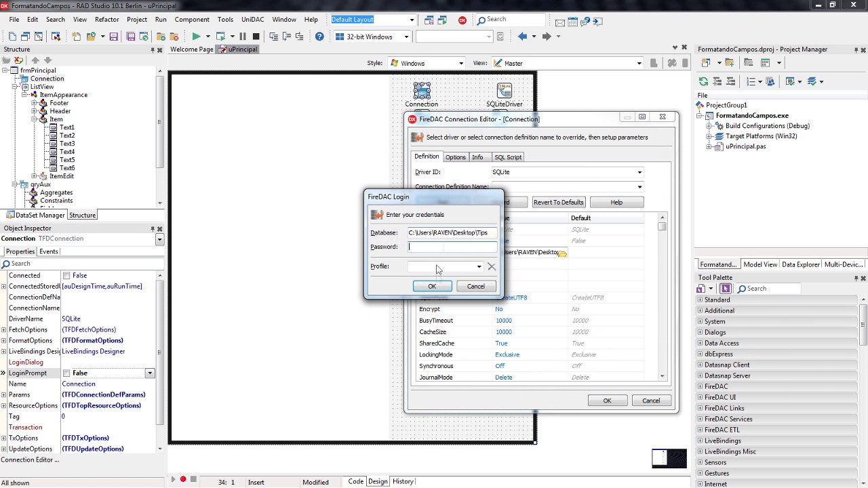
Task: Click the Database field in FireDAC Login
Action: click(x=452, y=232)
